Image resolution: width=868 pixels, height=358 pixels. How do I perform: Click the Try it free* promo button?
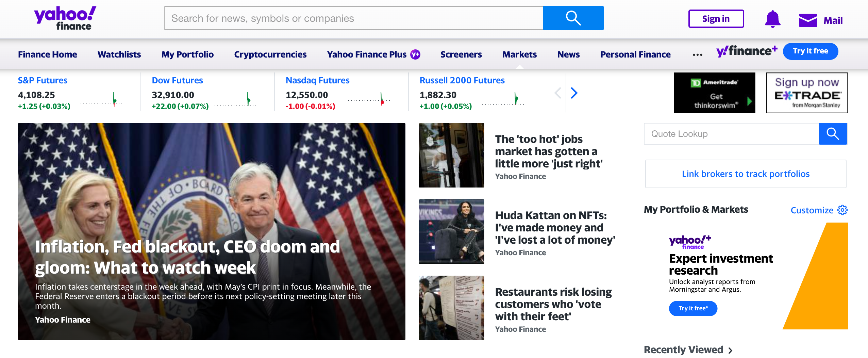(693, 308)
